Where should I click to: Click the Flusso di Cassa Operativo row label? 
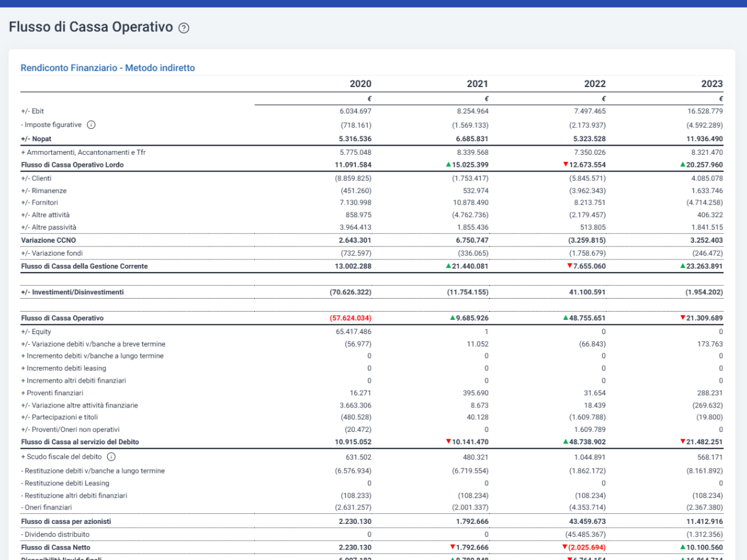62,318
